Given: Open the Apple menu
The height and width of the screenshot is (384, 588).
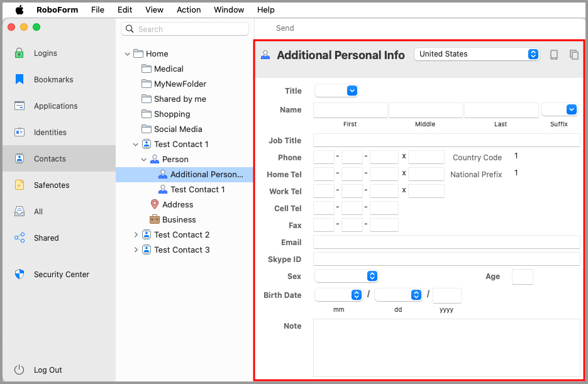Looking at the screenshot, I should (19, 9).
